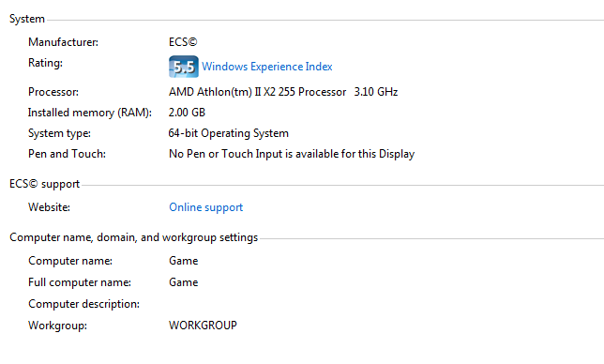The image size is (604, 364).
Task: Click the Rating label
Action: click(45, 63)
